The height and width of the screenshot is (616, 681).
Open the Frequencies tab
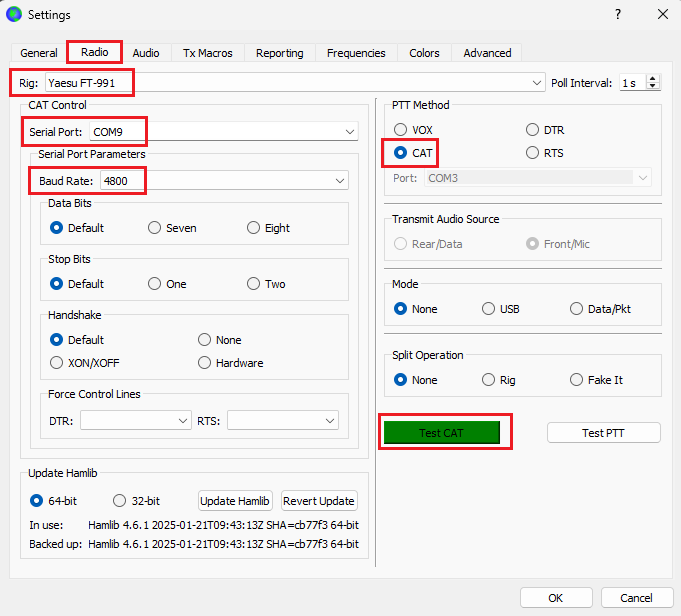356,53
